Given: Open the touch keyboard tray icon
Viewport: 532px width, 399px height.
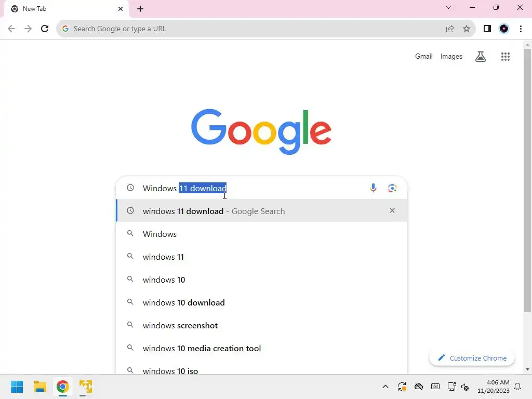Looking at the screenshot, I should pyautogui.click(x=435, y=387).
